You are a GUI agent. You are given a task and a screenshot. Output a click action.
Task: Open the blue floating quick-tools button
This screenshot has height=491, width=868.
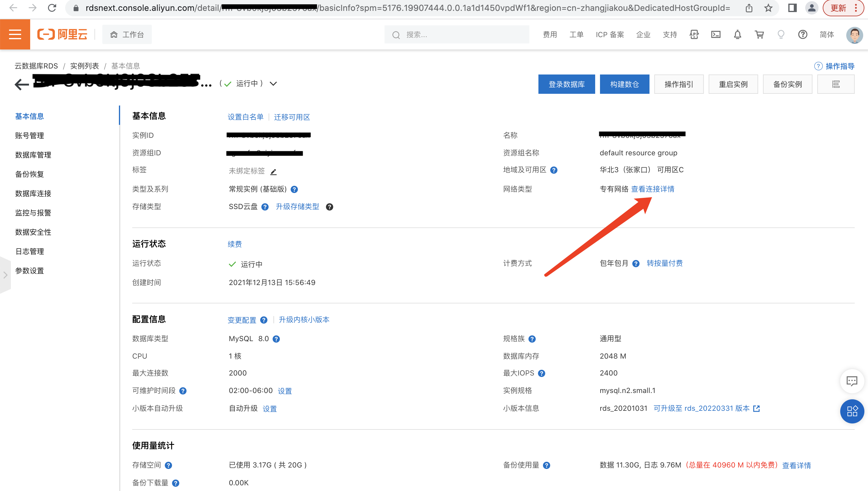pyautogui.click(x=852, y=411)
